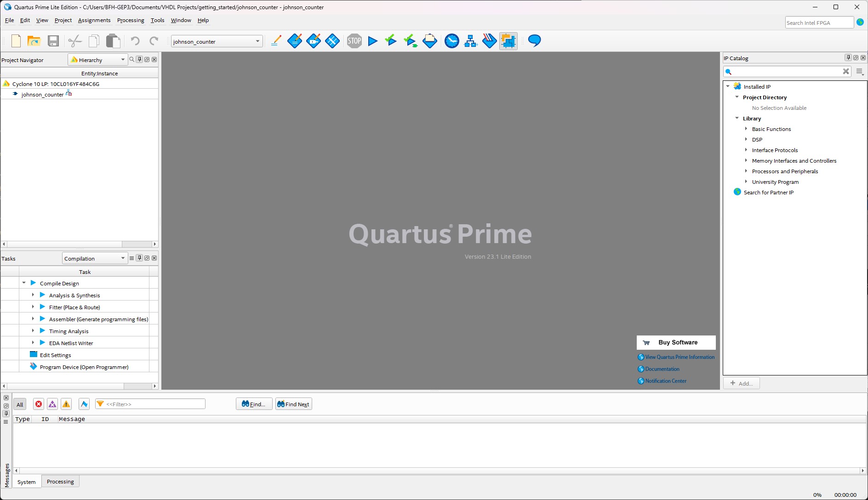Toggle the Messages panel pin button
This screenshot has height=500, width=868.
click(6, 414)
